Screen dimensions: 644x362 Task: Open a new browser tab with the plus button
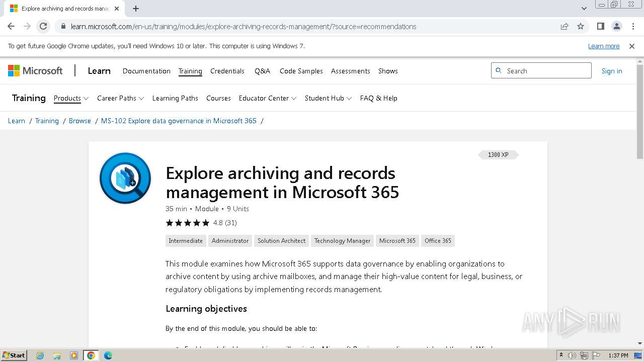[136, 9]
